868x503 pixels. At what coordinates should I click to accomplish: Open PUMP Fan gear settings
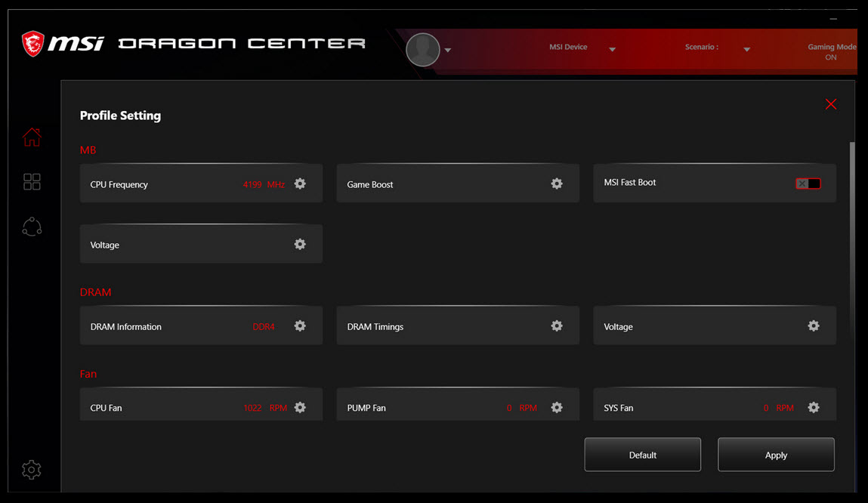click(x=557, y=407)
